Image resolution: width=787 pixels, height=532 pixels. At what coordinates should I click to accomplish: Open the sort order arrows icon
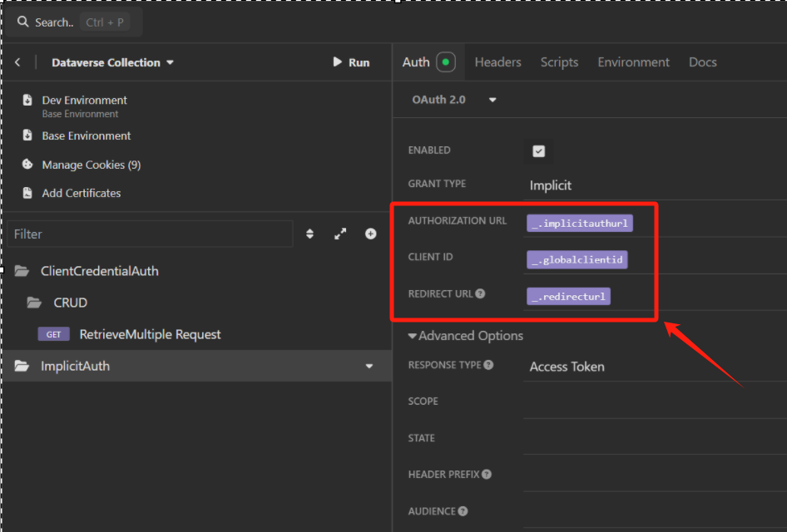point(309,234)
